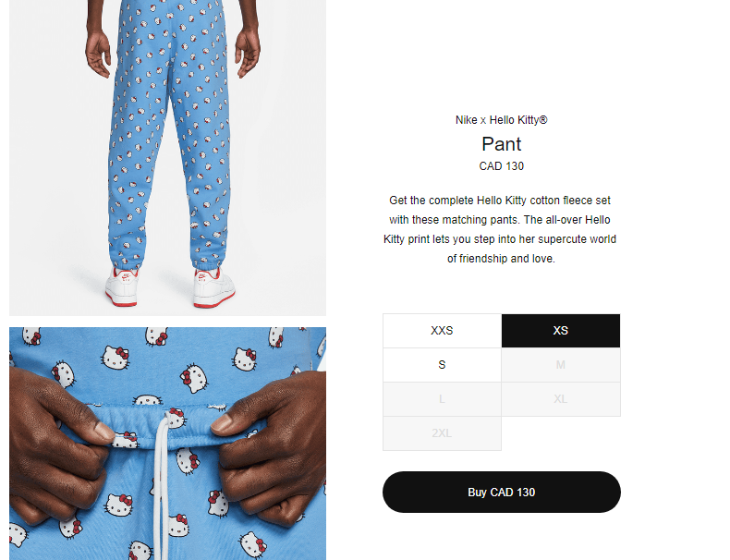Click the model's left hand in top photo
The width and height of the screenshot is (730, 560).
point(98,55)
